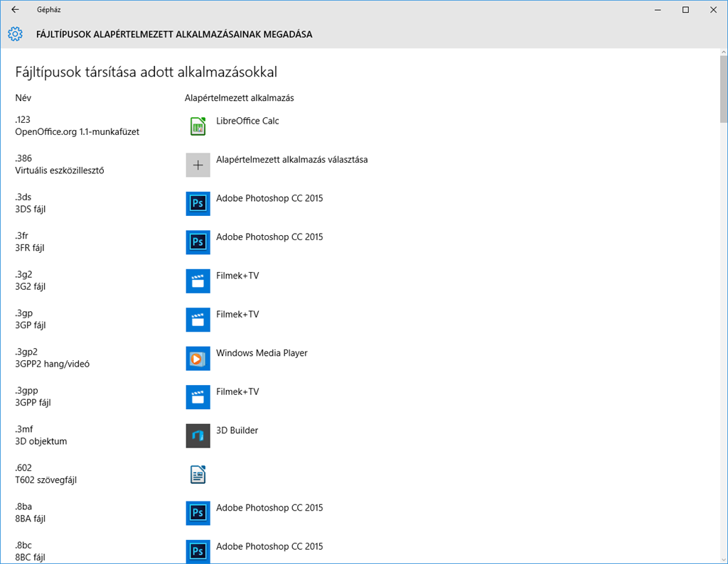Viewport: 728px width, 564px height.
Task: Click 'Fájltípusok társítása adott alkalmazásokkal' heading
Action: tap(146, 72)
